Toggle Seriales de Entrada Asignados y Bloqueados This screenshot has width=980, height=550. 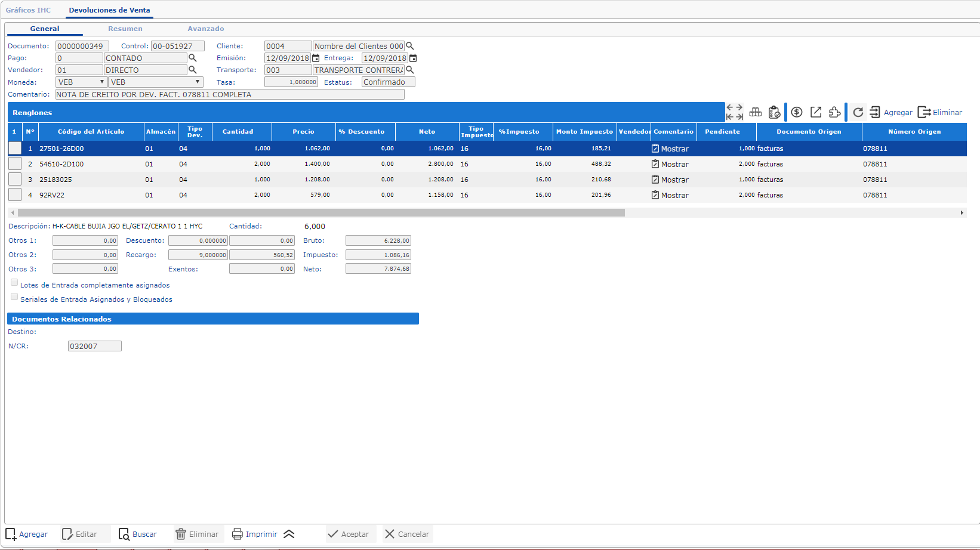click(14, 297)
